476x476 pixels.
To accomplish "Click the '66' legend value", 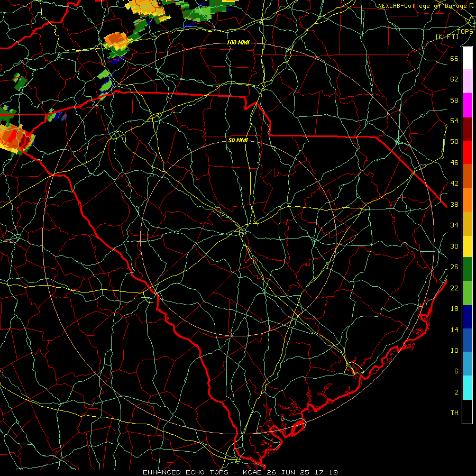I will coord(454,58).
